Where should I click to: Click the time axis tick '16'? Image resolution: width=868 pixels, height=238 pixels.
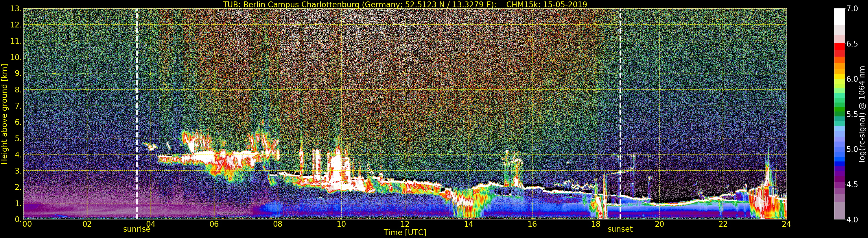pos(532,224)
